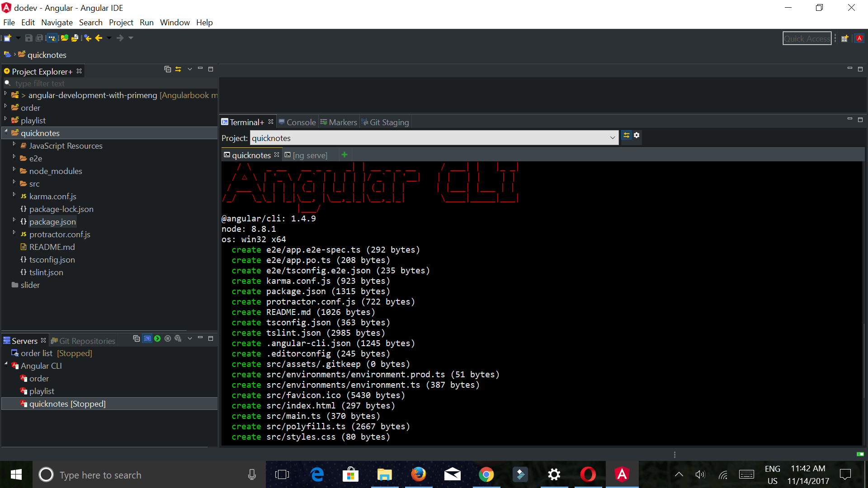Viewport: 868px width, 488px height.
Task: Click the stop server icon in the Servers toolbar
Action: (x=168, y=338)
